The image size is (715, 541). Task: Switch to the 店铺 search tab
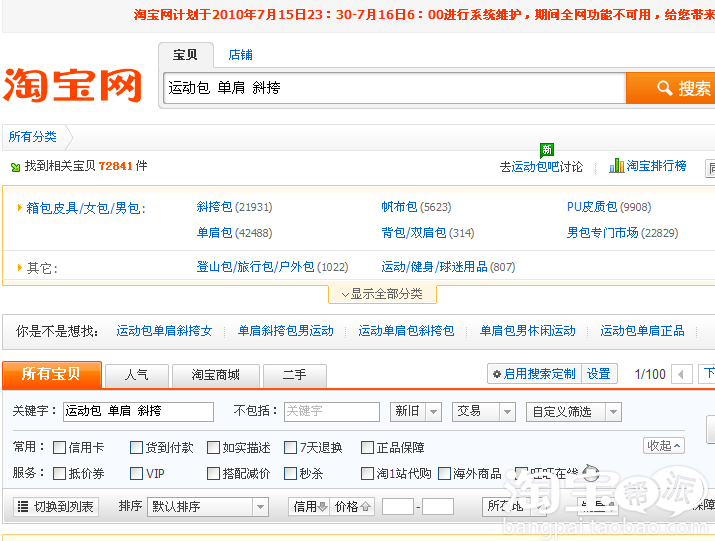[x=240, y=55]
